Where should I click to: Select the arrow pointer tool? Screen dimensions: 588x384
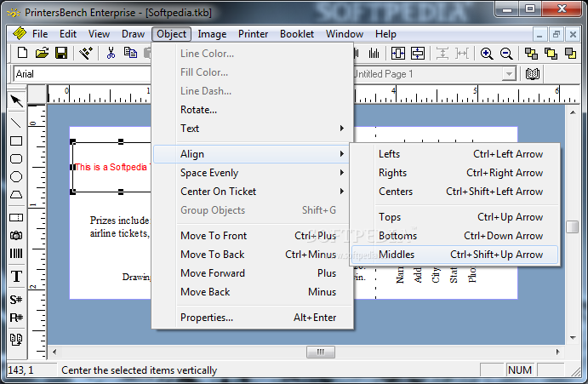(x=16, y=100)
